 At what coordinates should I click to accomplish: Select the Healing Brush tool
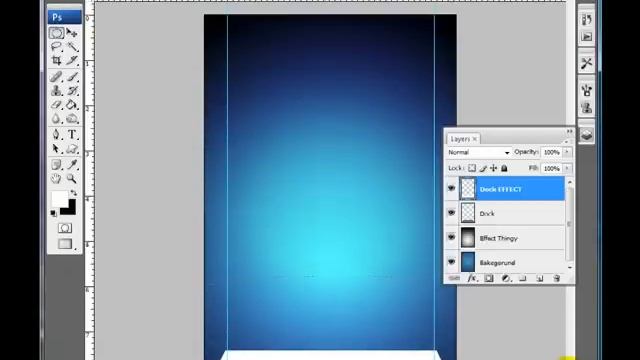[x=56, y=77]
